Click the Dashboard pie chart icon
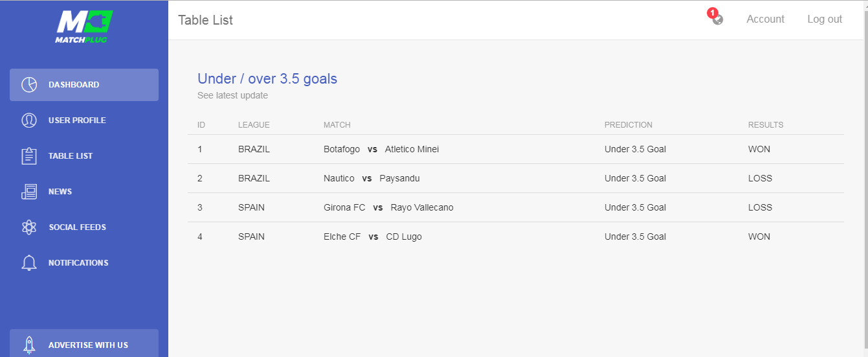 [28, 85]
